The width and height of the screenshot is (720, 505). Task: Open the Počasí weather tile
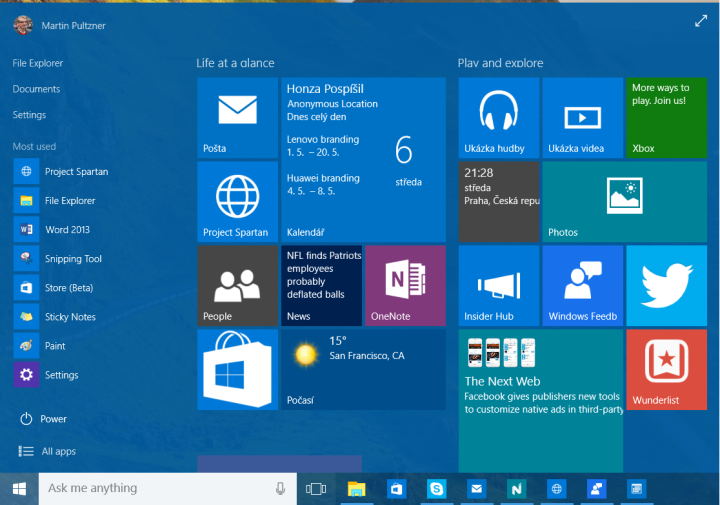coord(363,370)
